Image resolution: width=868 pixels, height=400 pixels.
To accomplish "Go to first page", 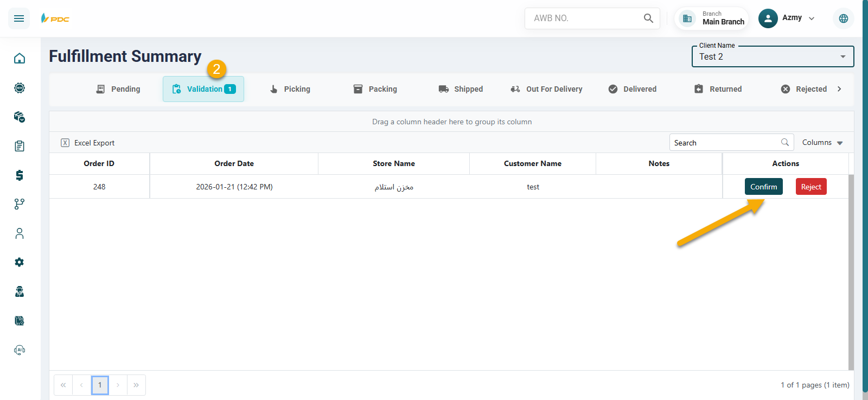I will point(63,385).
